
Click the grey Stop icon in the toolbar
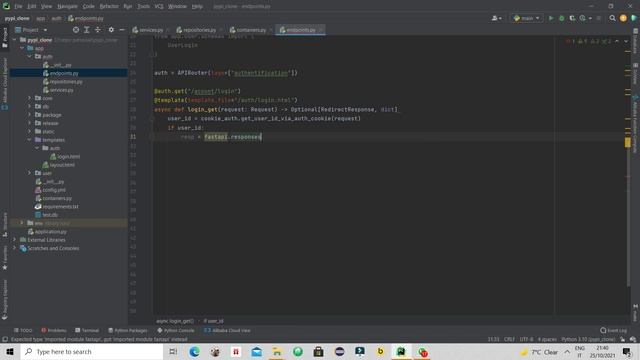598,18
